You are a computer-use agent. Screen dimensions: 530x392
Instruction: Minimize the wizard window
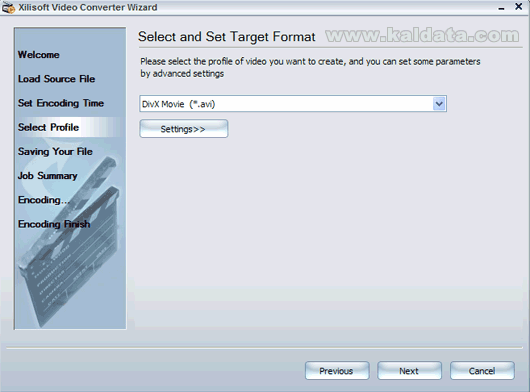(x=502, y=8)
